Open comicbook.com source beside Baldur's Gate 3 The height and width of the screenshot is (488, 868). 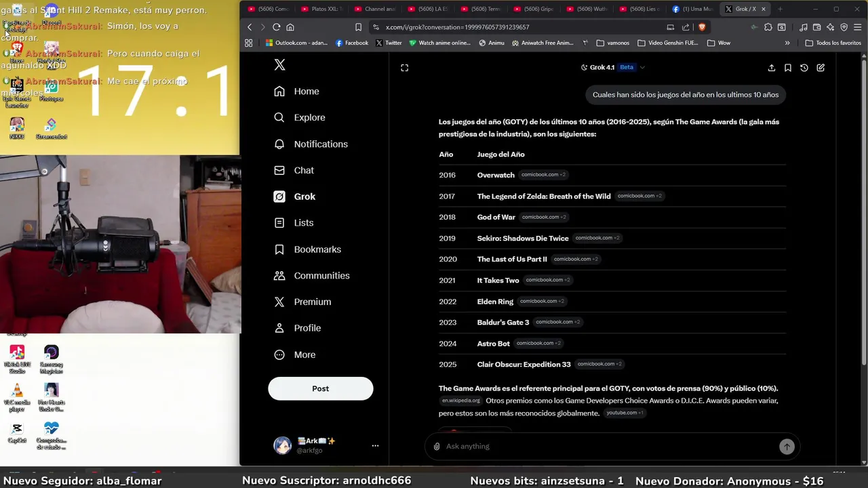pyautogui.click(x=557, y=322)
